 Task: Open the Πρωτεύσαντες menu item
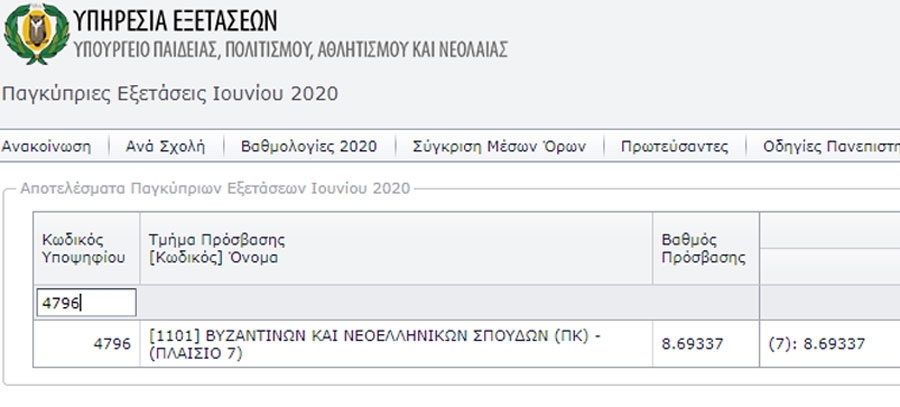point(674,146)
